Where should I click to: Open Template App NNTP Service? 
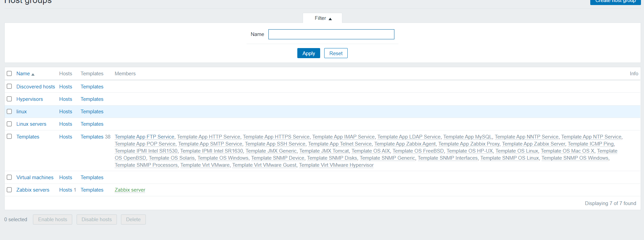(526, 137)
